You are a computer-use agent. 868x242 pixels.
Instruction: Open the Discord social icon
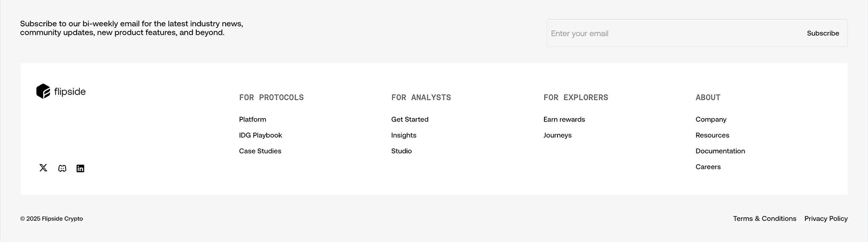pos(62,168)
